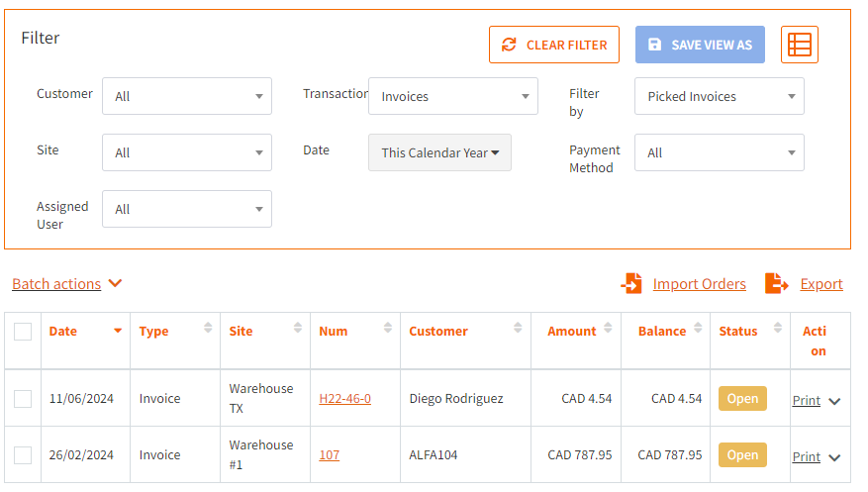
Task: Open invoice link H22-46-0
Action: [344, 399]
